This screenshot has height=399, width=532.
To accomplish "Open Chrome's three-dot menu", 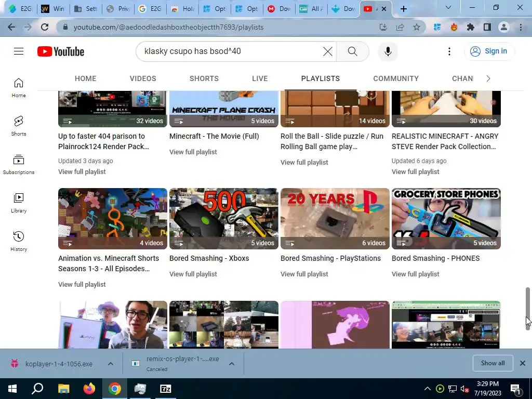I will pos(521,27).
